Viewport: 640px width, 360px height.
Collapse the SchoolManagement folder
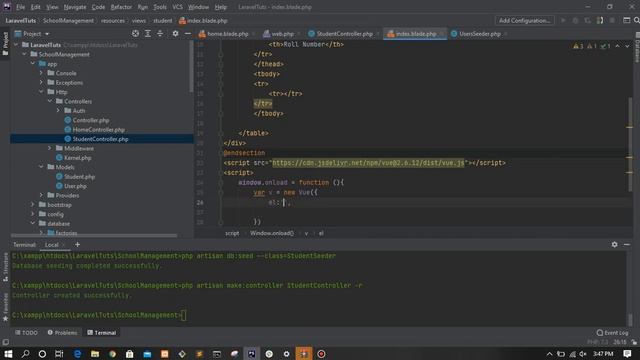(25, 54)
